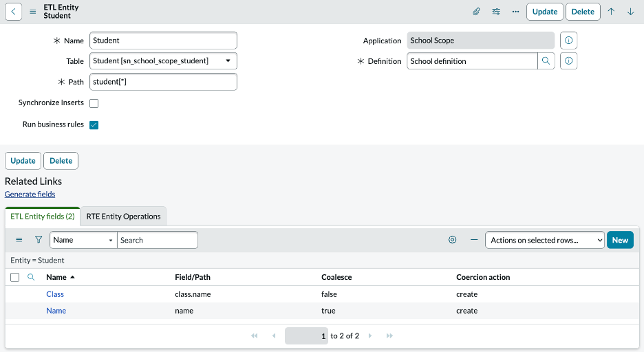This screenshot has height=352, width=644.
Task: Open personalize form settings sliders icon
Action: click(x=496, y=12)
